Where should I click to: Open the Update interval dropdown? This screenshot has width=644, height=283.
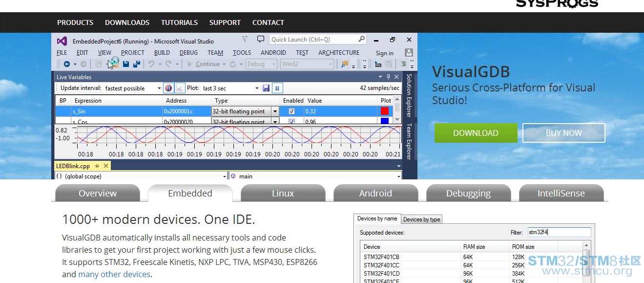pos(160,88)
